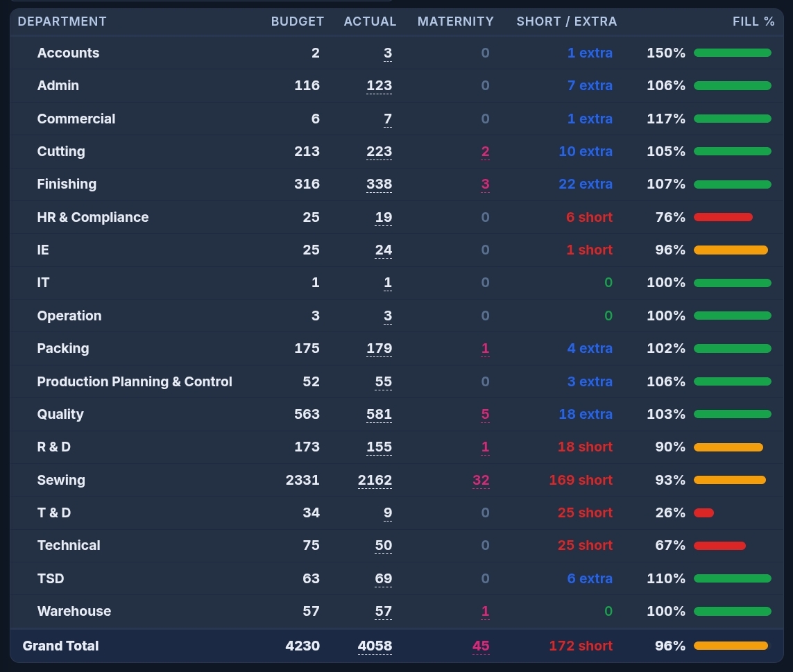Select the Cutting department name
Screen dimensions: 793x672
pos(61,151)
